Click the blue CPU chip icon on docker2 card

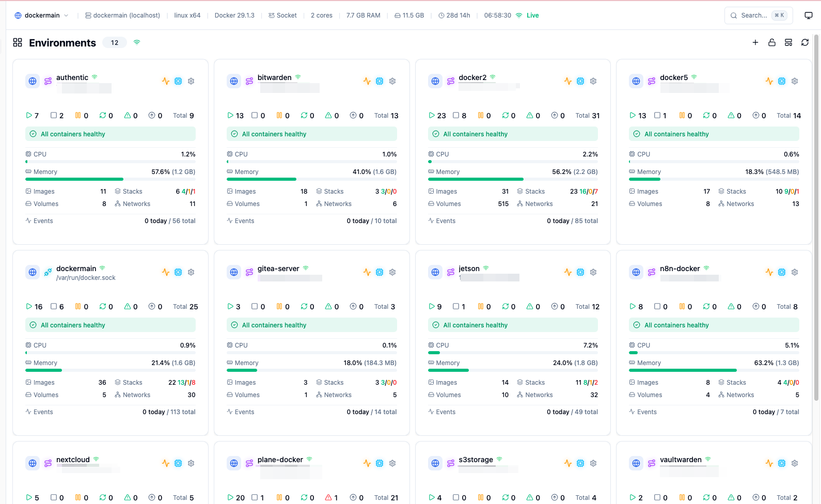click(580, 81)
